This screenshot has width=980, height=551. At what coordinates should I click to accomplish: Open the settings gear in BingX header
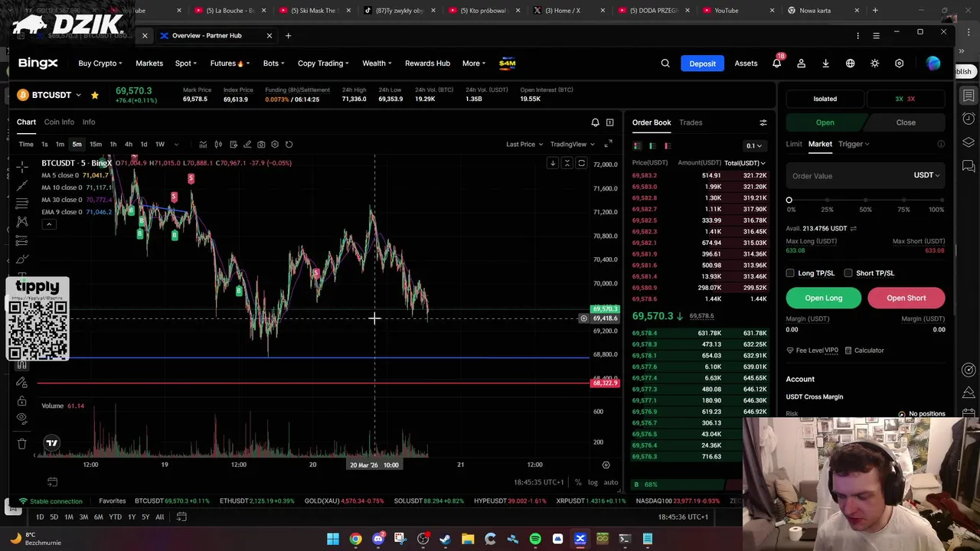(899, 64)
